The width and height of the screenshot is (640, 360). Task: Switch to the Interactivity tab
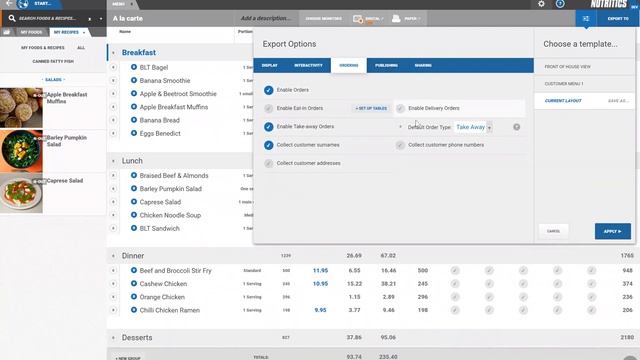pyautogui.click(x=308, y=65)
